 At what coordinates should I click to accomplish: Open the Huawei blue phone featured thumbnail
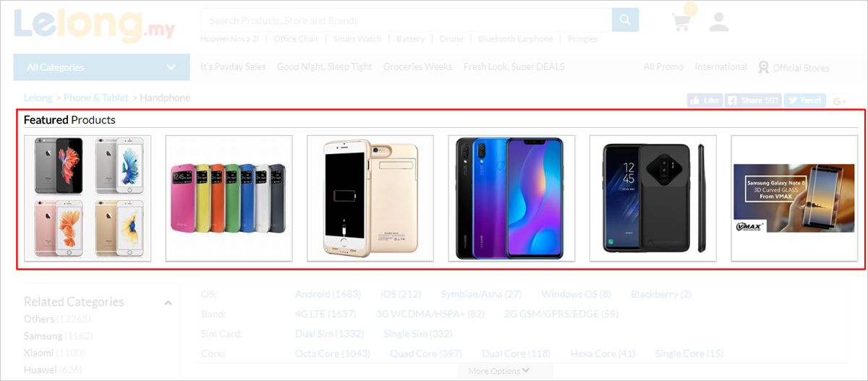(x=512, y=198)
